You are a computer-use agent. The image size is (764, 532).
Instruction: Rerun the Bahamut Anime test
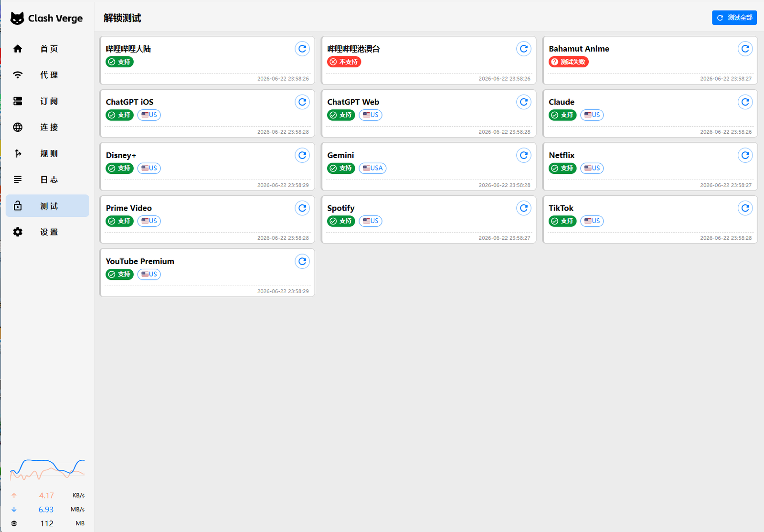[745, 49]
